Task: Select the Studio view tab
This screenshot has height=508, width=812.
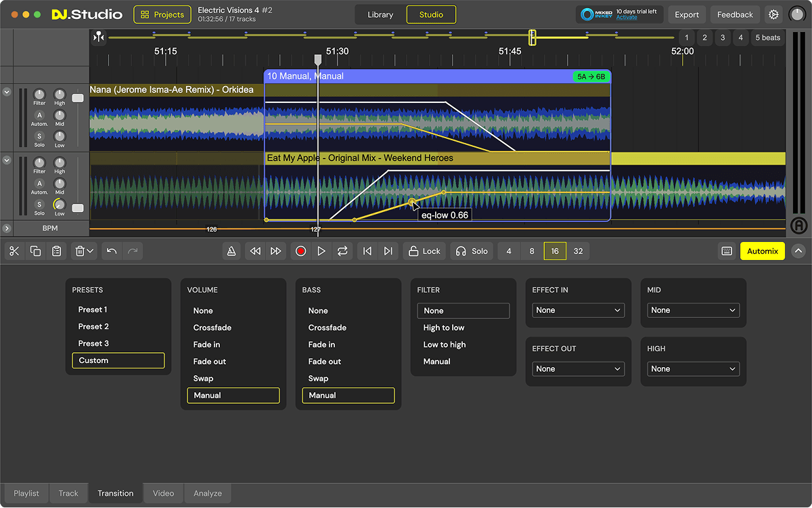Action: 431,14
